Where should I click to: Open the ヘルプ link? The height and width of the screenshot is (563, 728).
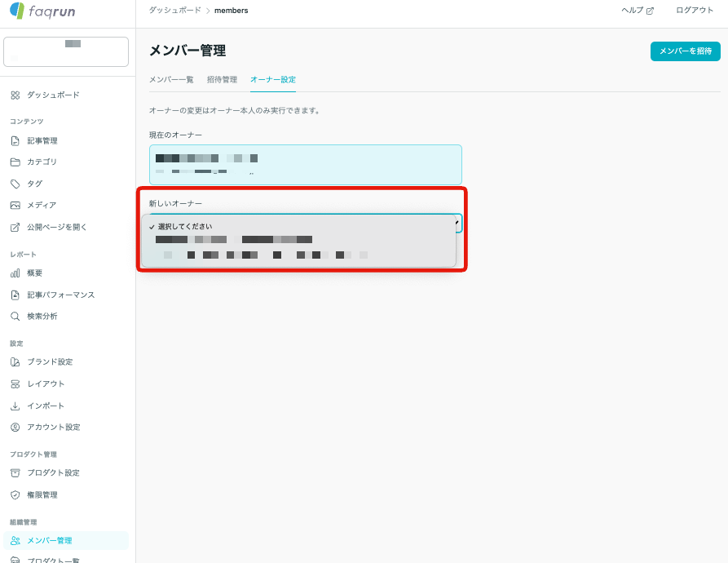(x=638, y=11)
